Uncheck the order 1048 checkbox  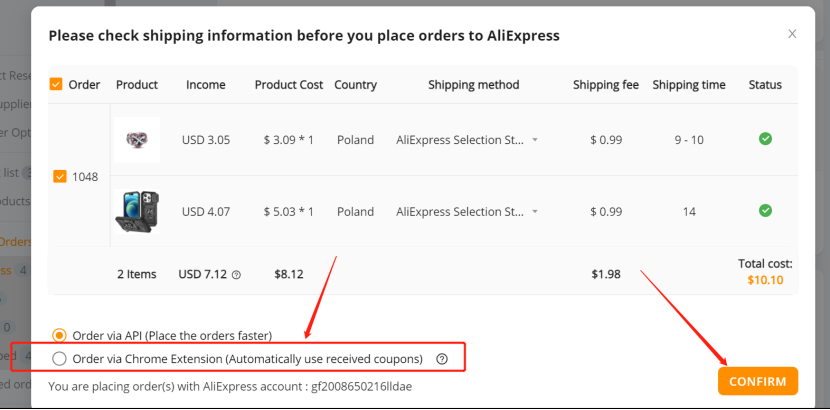[60, 177]
